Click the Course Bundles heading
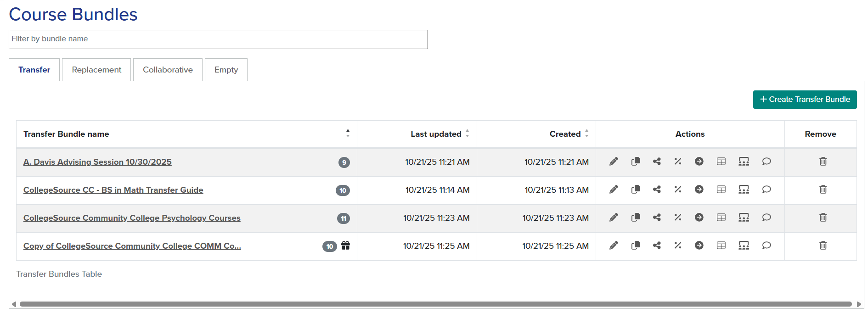Image resolution: width=868 pixels, height=313 pixels. pyautogui.click(x=73, y=14)
